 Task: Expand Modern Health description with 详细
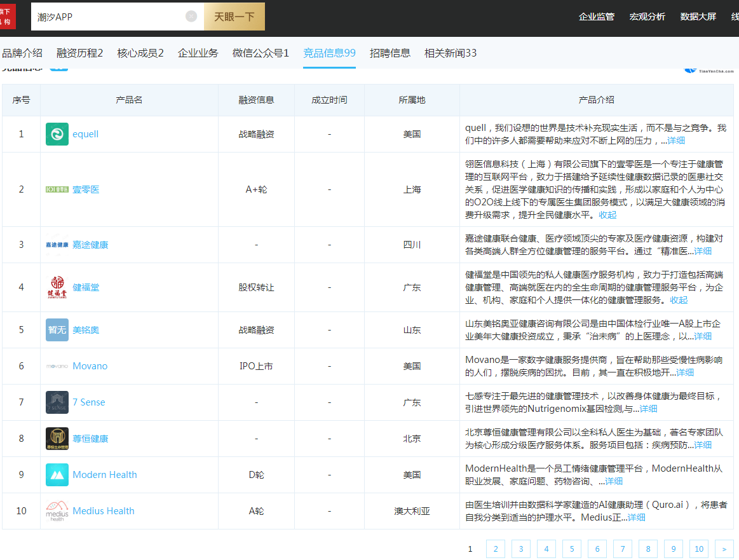(x=614, y=481)
